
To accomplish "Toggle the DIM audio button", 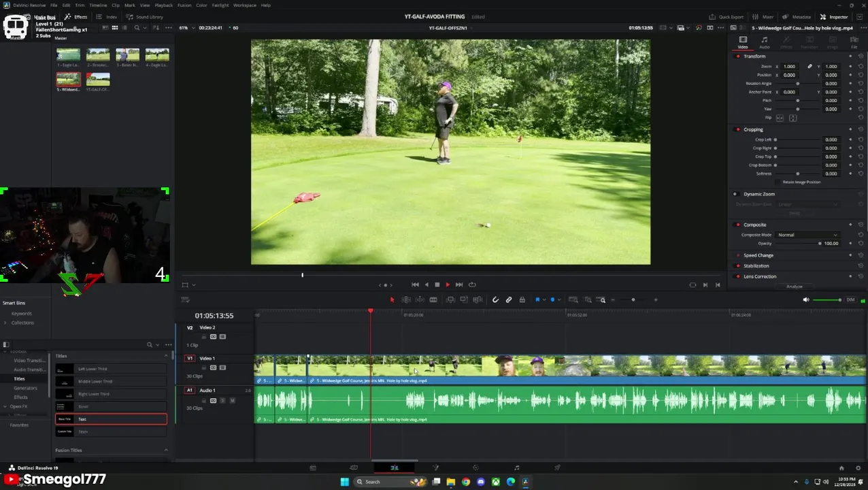I will tap(850, 300).
